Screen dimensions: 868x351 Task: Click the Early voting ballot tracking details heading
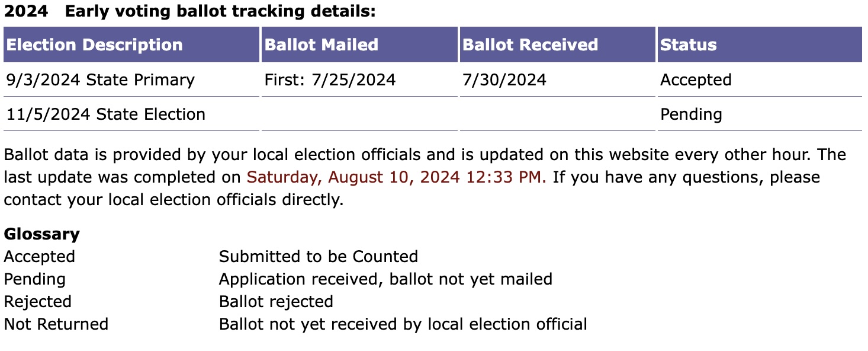point(220,11)
